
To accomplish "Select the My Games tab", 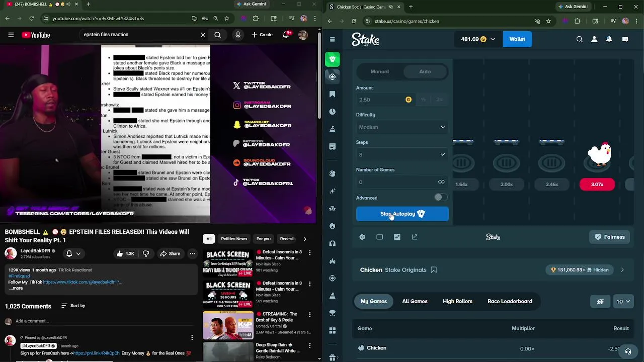I will pyautogui.click(x=374, y=301).
